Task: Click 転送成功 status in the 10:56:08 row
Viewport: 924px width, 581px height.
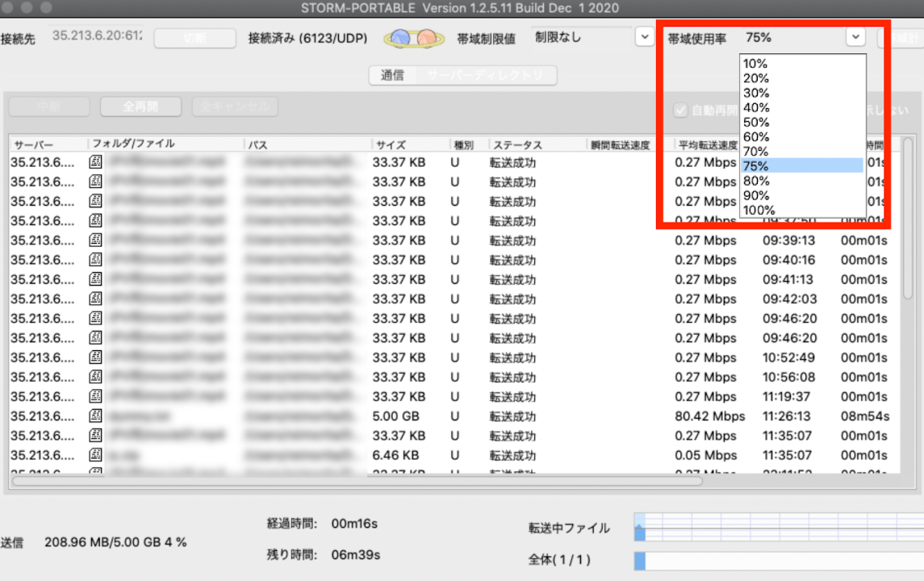Action: click(512, 377)
